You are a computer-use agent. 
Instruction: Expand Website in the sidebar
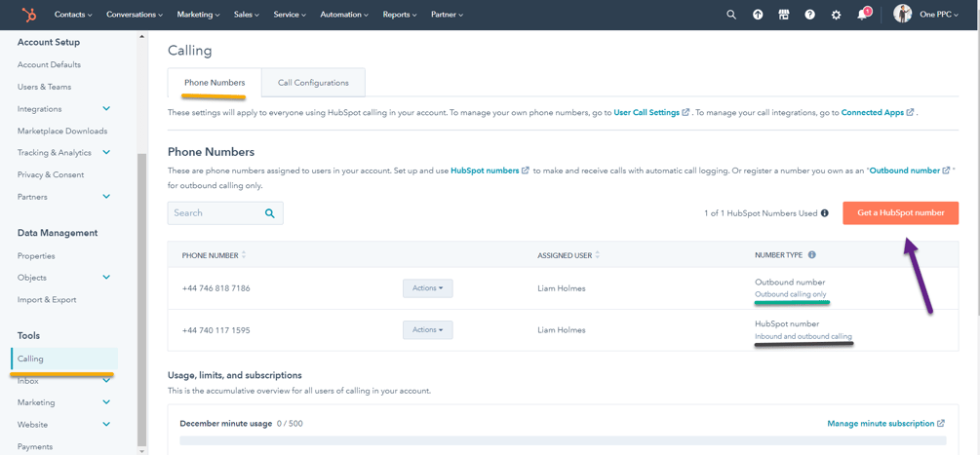pyautogui.click(x=106, y=425)
